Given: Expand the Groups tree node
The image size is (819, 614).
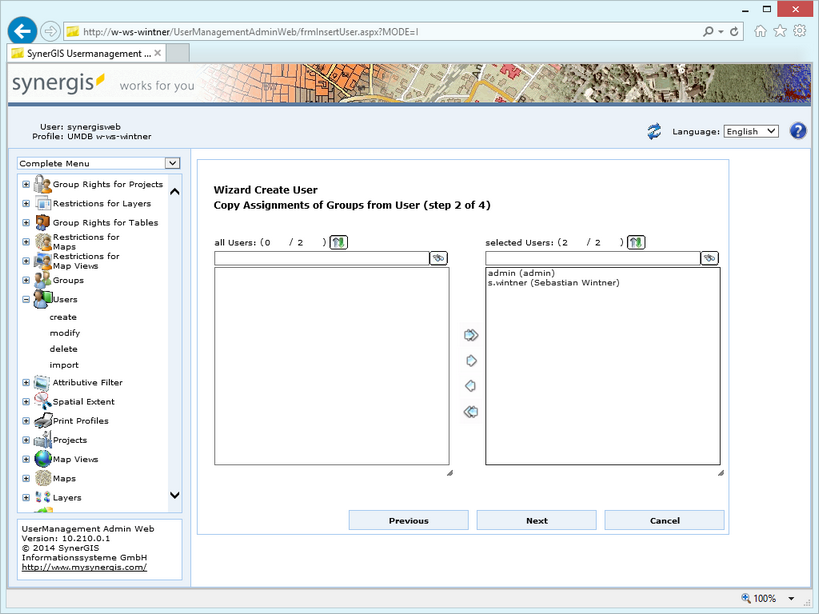Looking at the screenshot, I should pos(25,280).
